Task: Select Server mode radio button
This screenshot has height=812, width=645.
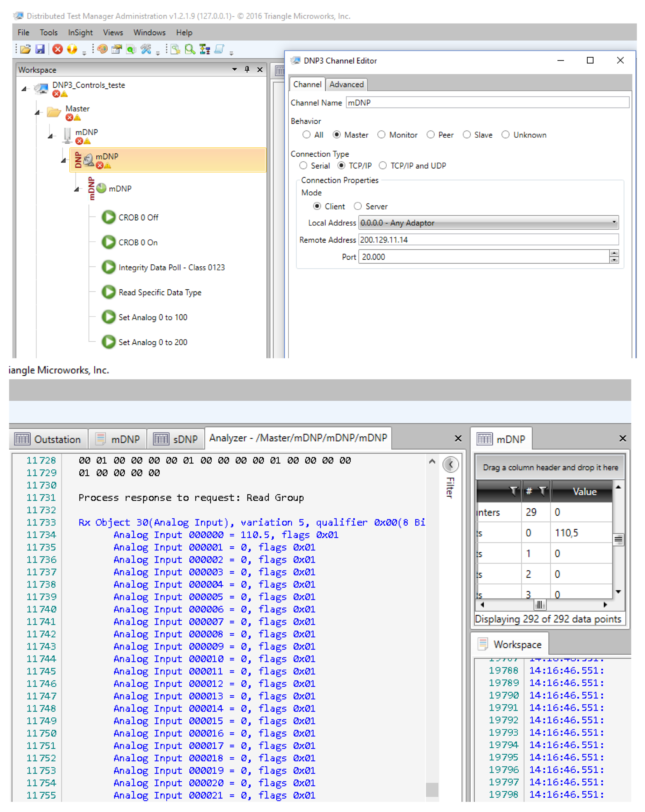Action: 358,206
